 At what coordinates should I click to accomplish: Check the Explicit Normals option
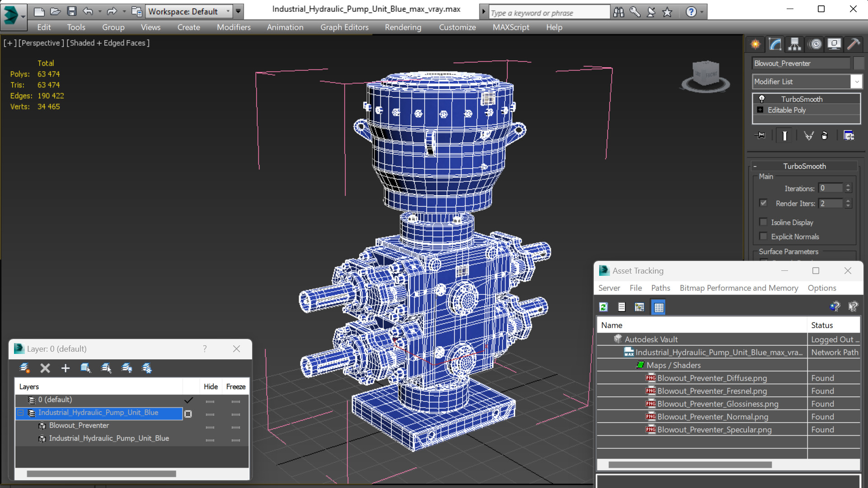(764, 236)
